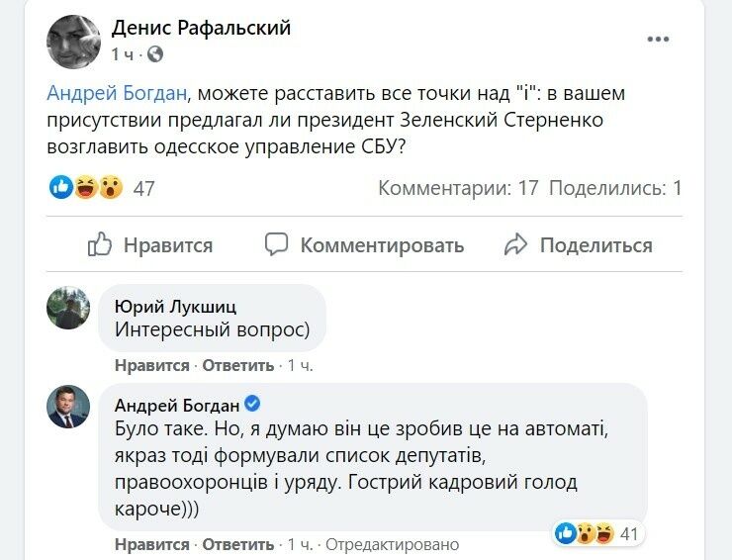Click the post's reaction emoji icons
The height and width of the screenshot is (560, 732).
point(87,187)
